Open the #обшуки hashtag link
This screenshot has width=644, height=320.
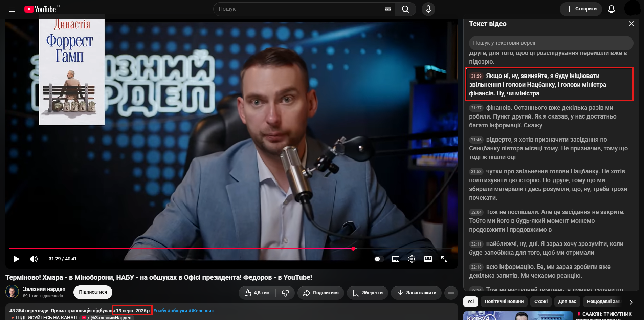point(177,311)
